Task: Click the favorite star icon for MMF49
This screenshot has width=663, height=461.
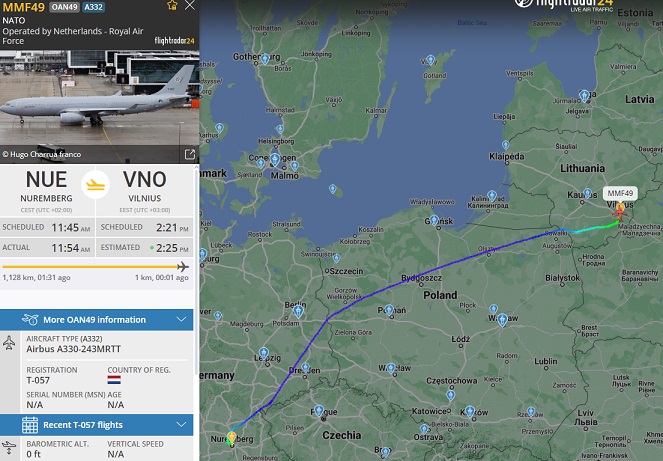Action: tap(172, 5)
